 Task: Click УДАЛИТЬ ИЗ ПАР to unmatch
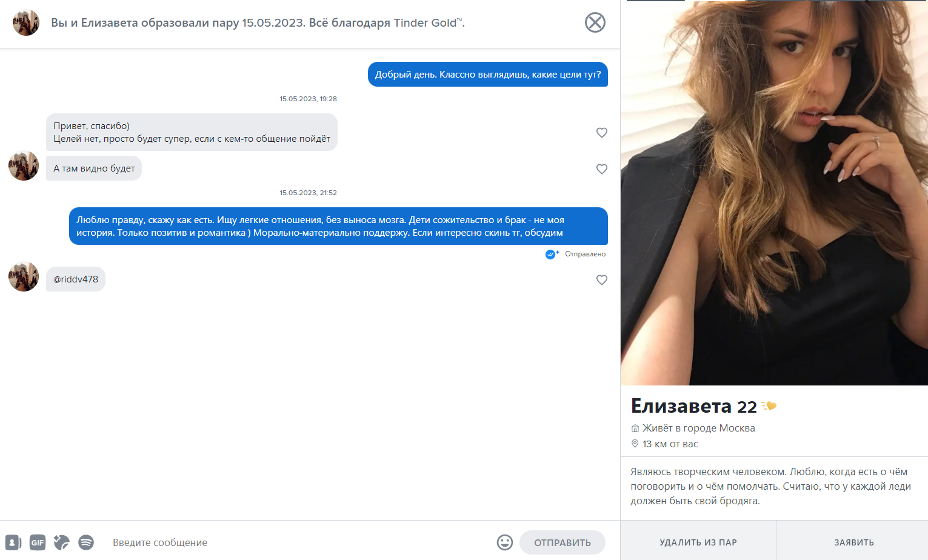pos(698,542)
